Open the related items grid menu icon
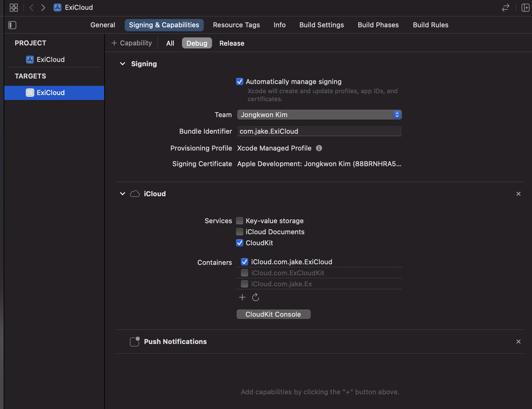 pos(14,8)
